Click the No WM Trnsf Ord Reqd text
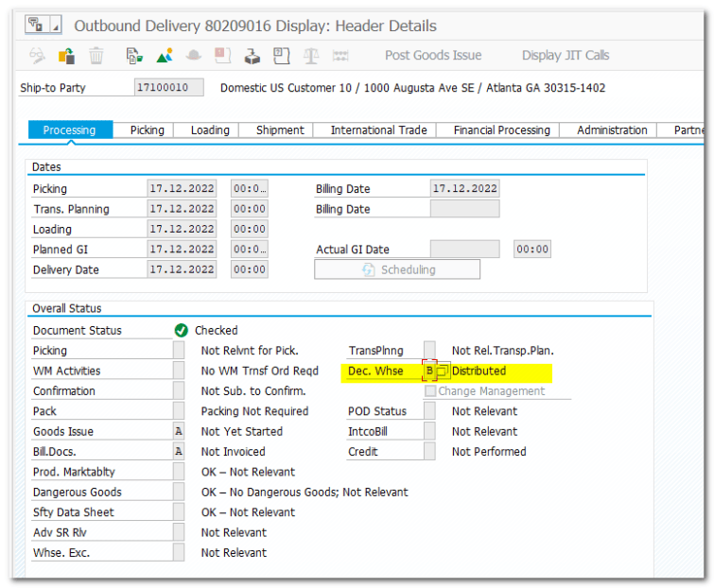 [259, 371]
